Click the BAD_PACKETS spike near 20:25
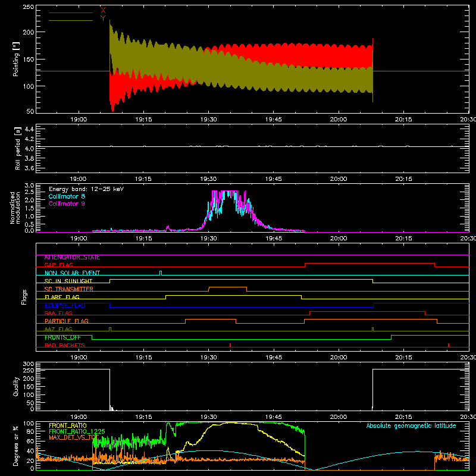 (x=449, y=345)
